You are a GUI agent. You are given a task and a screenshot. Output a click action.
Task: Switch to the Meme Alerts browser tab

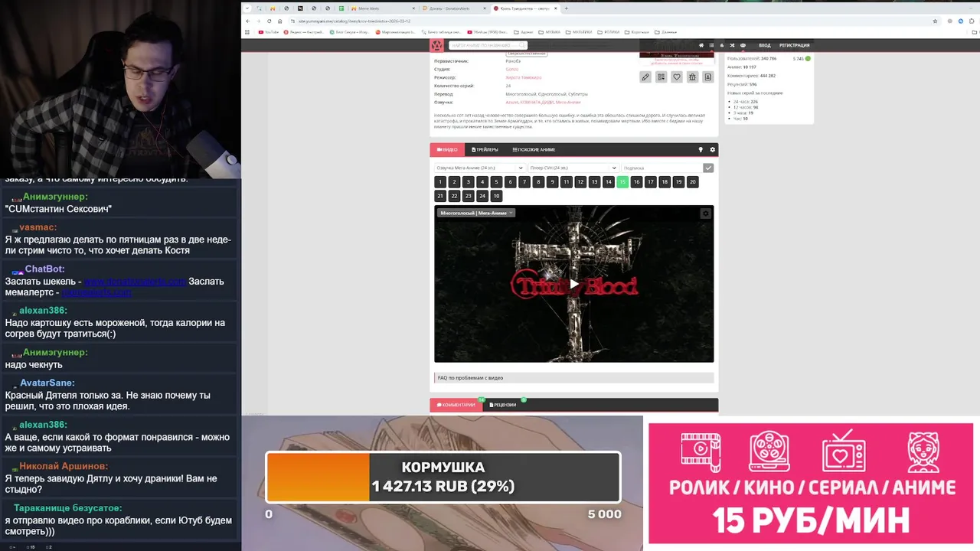[383, 8]
